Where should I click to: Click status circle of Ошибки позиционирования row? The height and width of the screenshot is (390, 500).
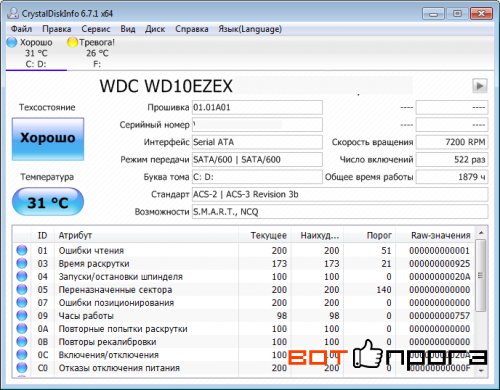tap(22, 302)
